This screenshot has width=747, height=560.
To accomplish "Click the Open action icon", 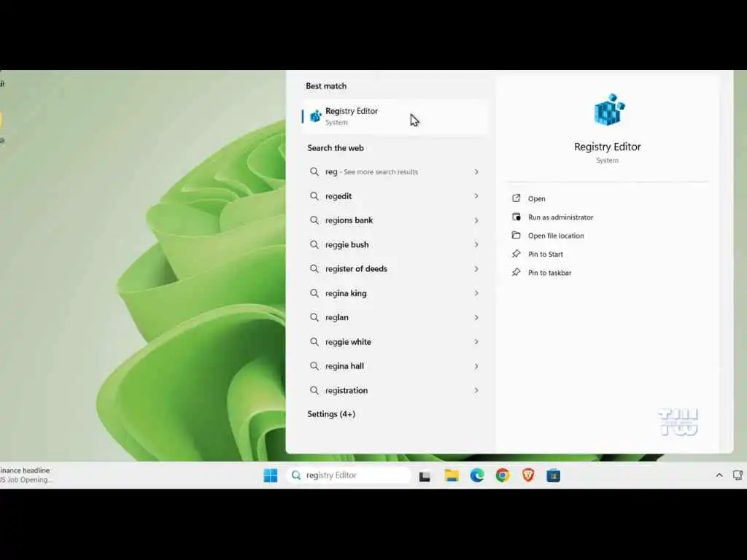I will coord(516,198).
